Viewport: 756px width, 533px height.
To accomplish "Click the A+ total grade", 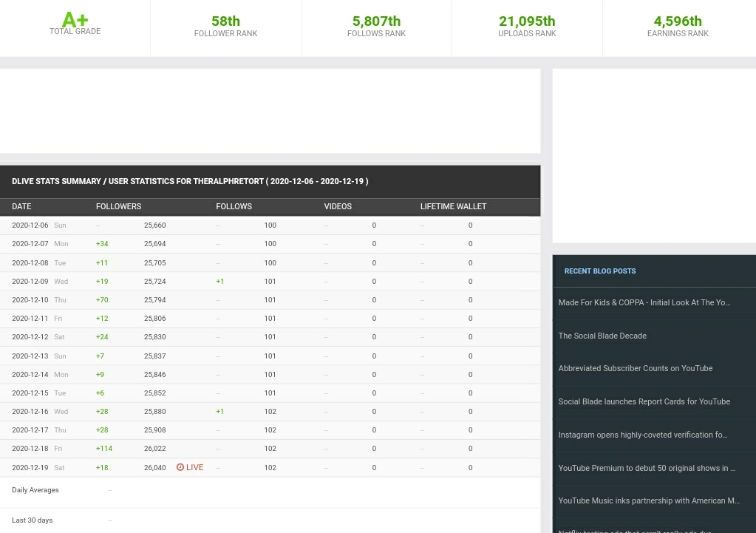I will point(75,20).
